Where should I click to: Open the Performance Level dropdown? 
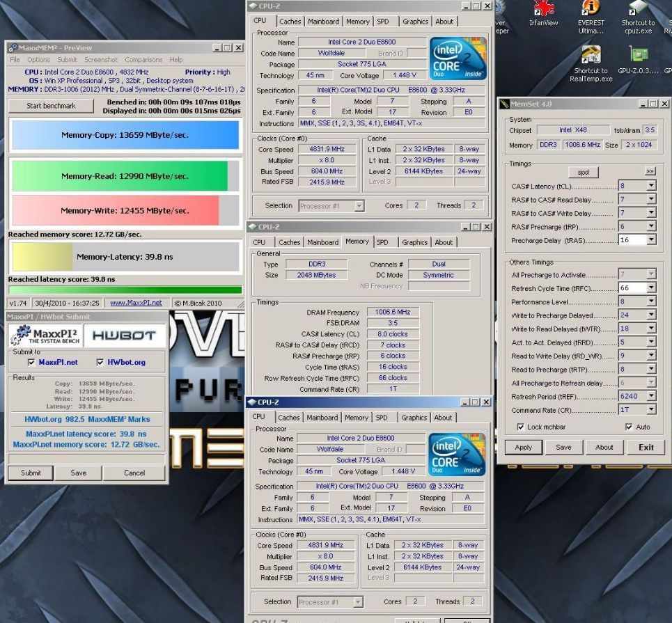(651, 301)
